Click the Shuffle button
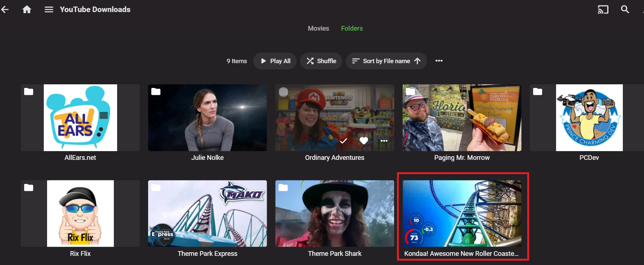Image resolution: width=644 pixels, height=265 pixels. 321,61
